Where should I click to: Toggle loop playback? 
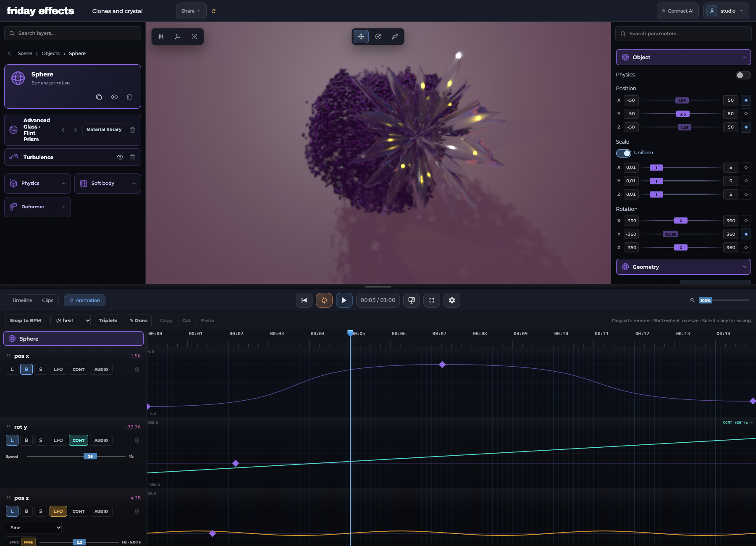[324, 300]
